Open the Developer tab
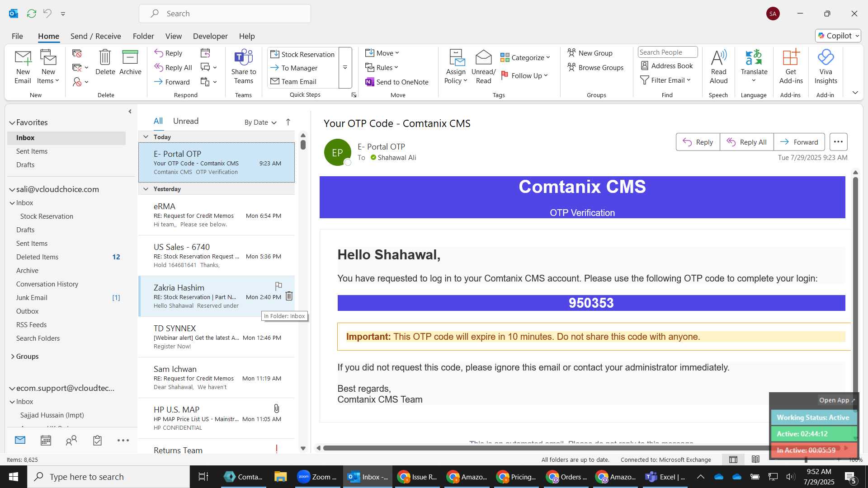 [210, 36]
